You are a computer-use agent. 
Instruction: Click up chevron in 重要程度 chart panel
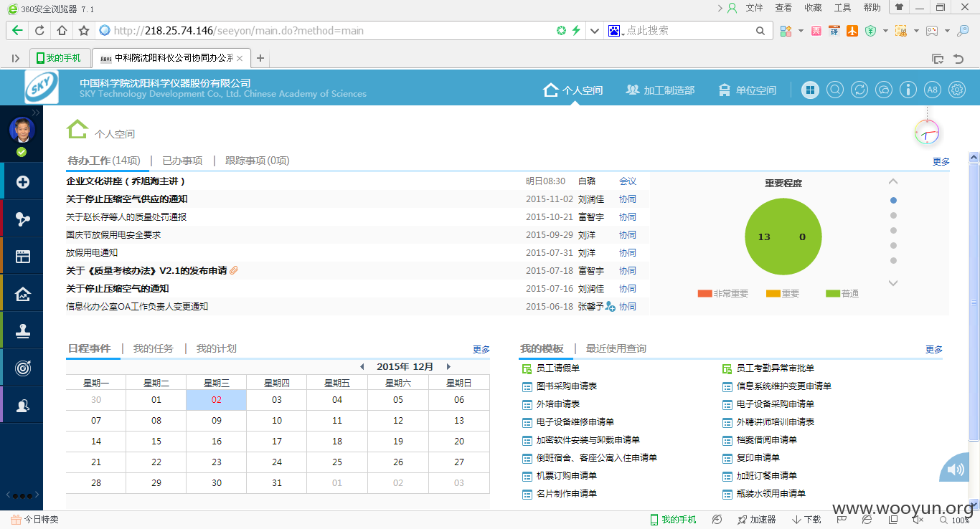pyautogui.click(x=893, y=181)
